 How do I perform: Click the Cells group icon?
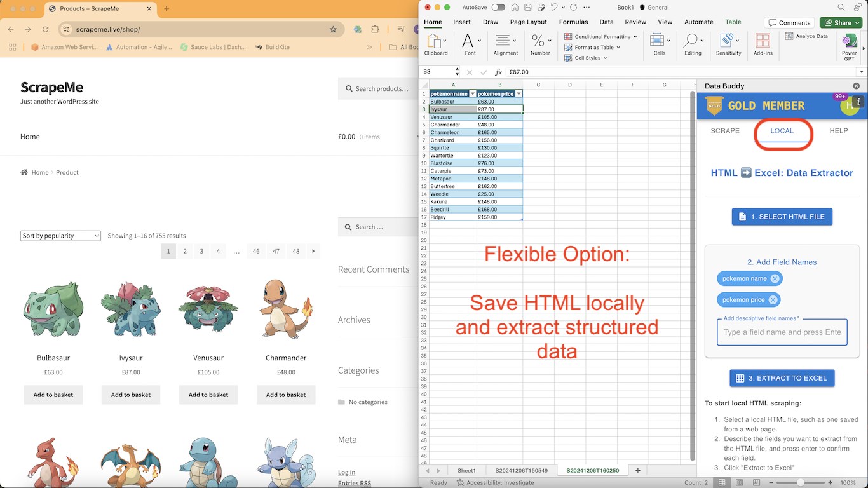pos(656,41)
